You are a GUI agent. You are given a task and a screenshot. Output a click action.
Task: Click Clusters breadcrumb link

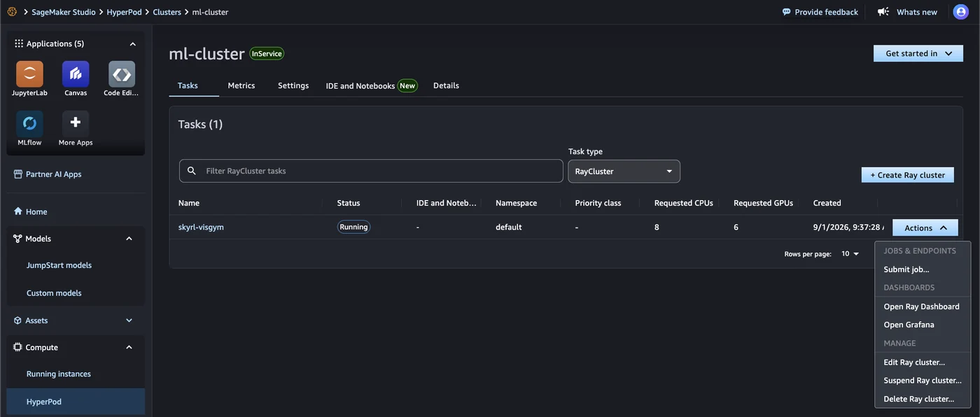(x=167, y=12)
